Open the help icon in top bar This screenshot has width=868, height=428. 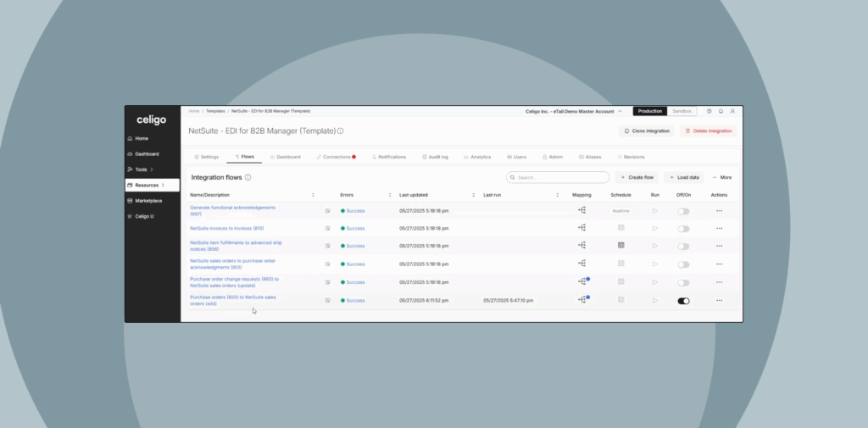click(709, 111)
